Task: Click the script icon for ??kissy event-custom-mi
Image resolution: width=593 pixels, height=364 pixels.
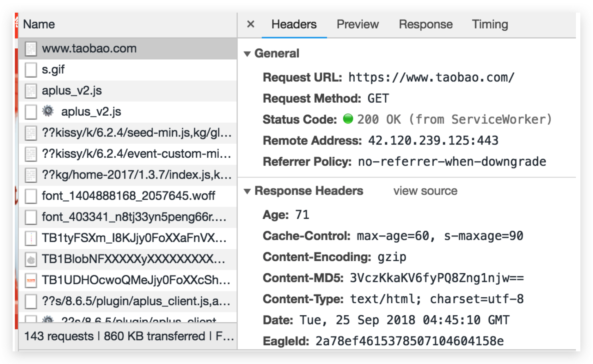Action: (x=31, y=154)
